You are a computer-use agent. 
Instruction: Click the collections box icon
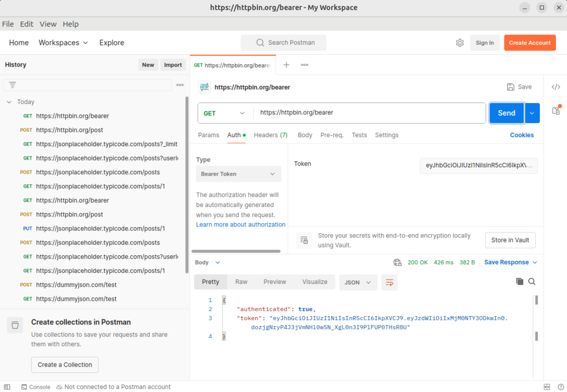15,326
